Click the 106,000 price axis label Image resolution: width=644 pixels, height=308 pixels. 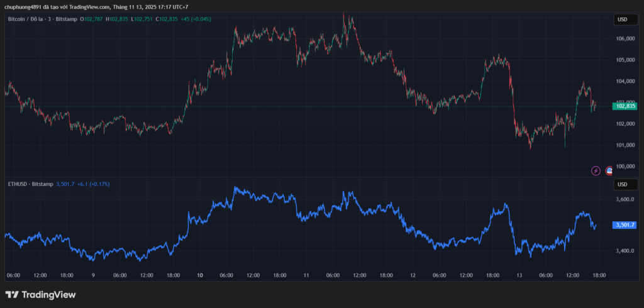click(x=625, y=39)
